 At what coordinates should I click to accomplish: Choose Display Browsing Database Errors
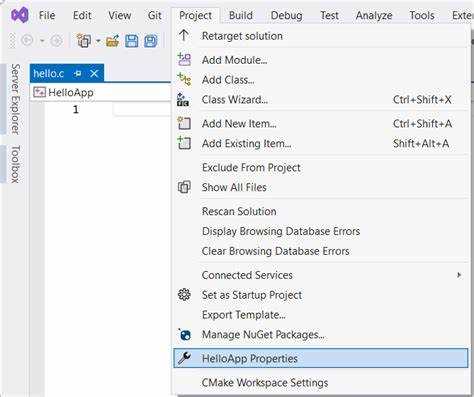[321, 231]
